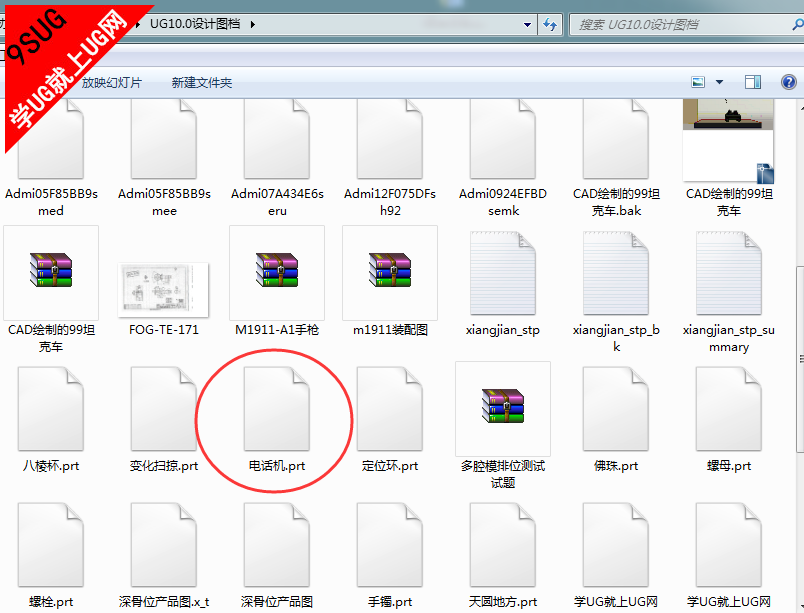Click the vertical scrollbar thumb

tap(800, 359)
